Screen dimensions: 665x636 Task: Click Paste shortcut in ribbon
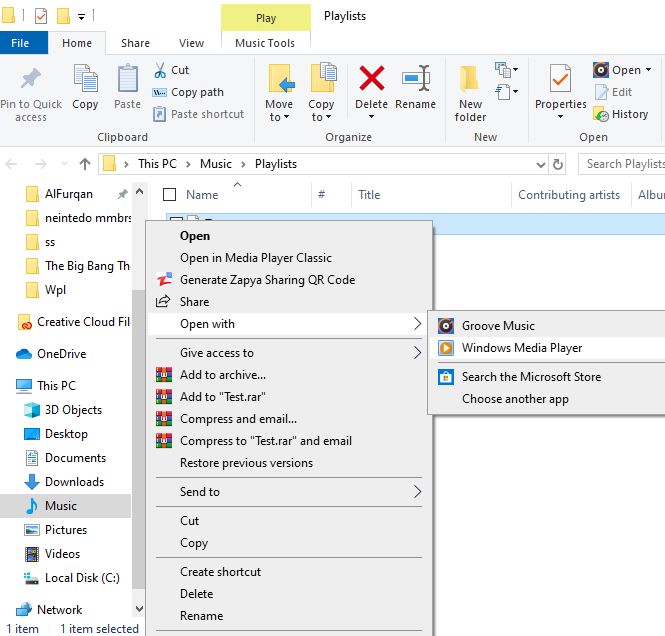point(198,114)
